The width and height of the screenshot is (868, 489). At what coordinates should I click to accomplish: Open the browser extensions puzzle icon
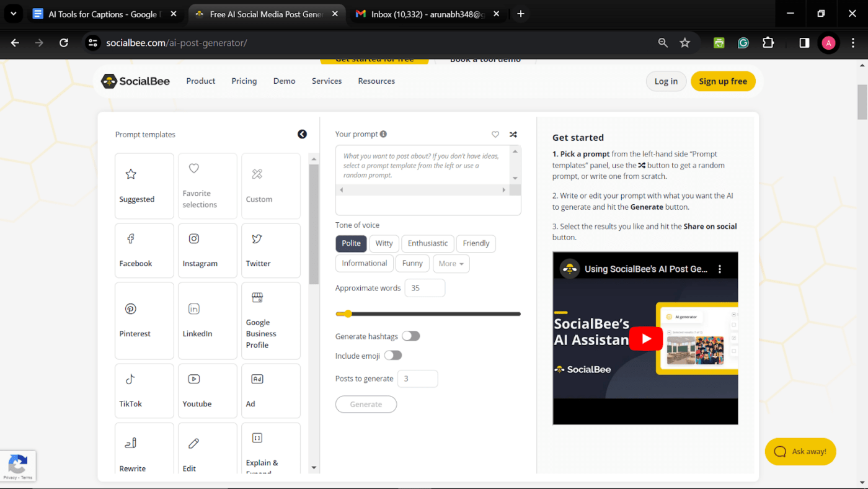pos(768,43)
